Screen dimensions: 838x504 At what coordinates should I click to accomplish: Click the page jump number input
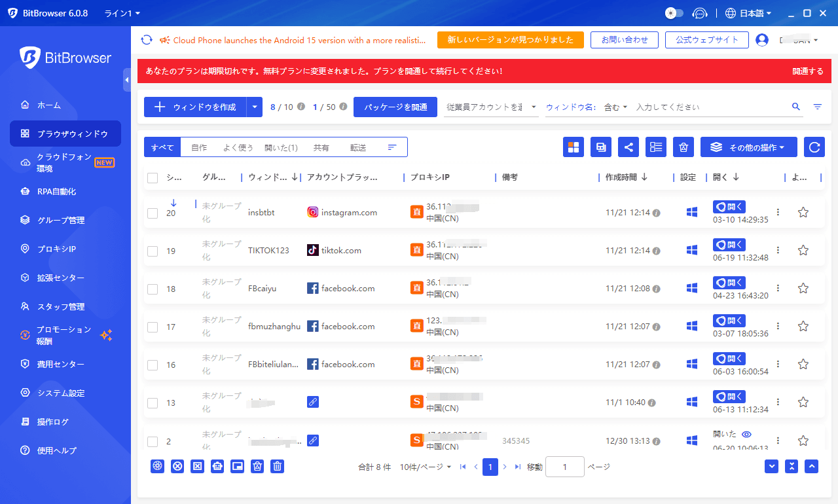tap(564, 467)
